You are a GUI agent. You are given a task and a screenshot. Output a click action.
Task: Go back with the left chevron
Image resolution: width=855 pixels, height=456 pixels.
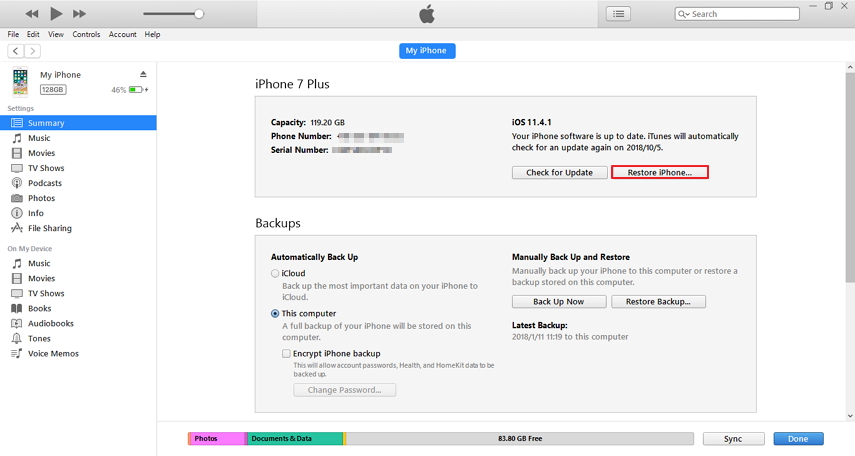(16, 51)
